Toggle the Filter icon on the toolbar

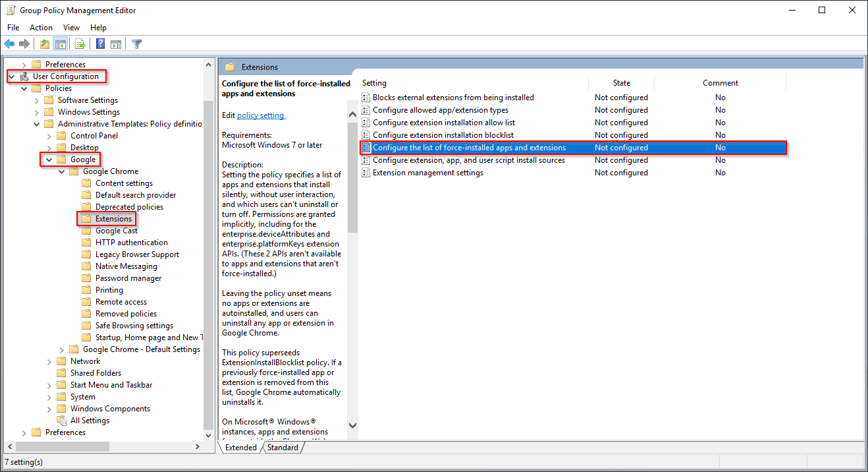click(136, 44)
